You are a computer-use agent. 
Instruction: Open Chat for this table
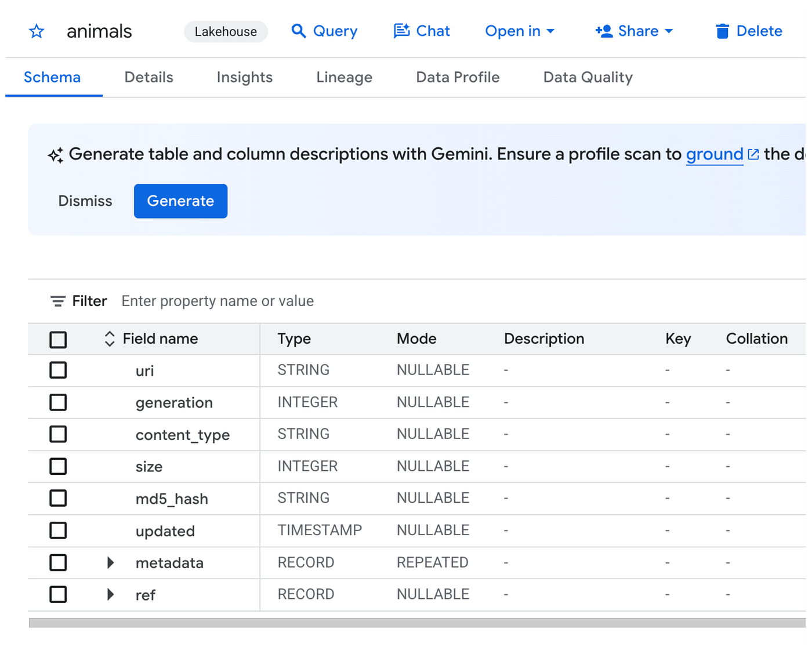tap(422, 31)
